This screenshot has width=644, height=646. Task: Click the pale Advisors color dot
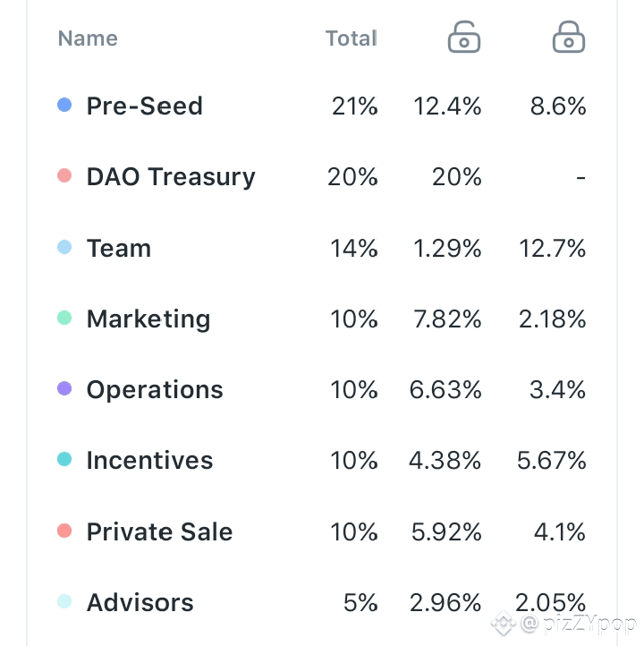click(x=64, y=602)
